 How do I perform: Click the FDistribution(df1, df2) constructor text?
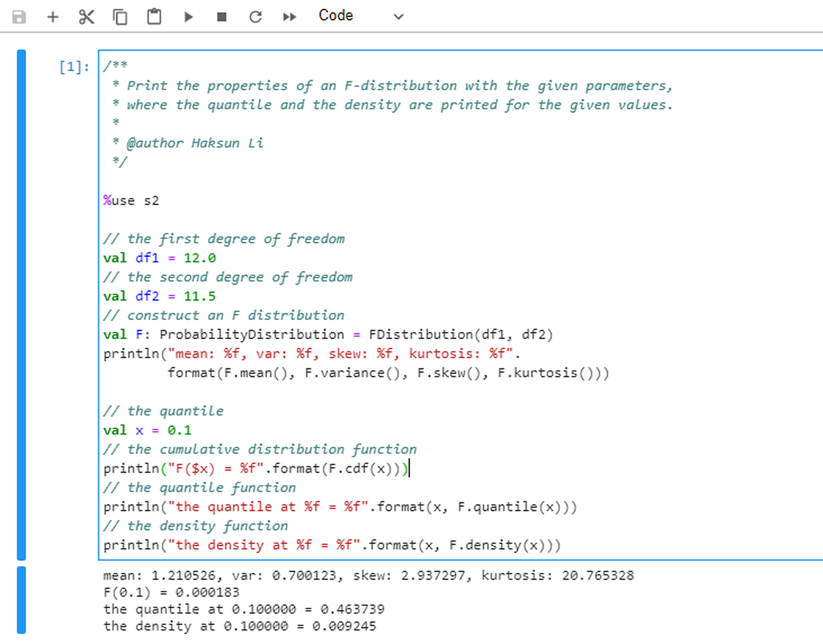[461, 334]
